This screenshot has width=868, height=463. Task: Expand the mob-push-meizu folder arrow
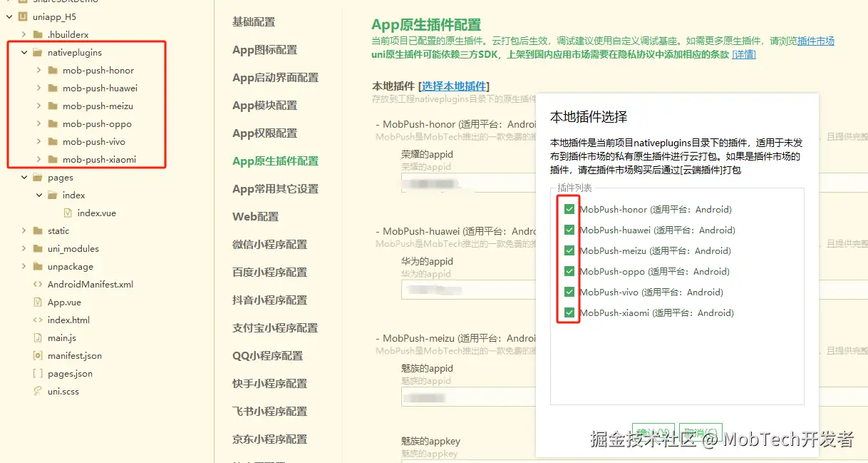(x=38, y=106)
